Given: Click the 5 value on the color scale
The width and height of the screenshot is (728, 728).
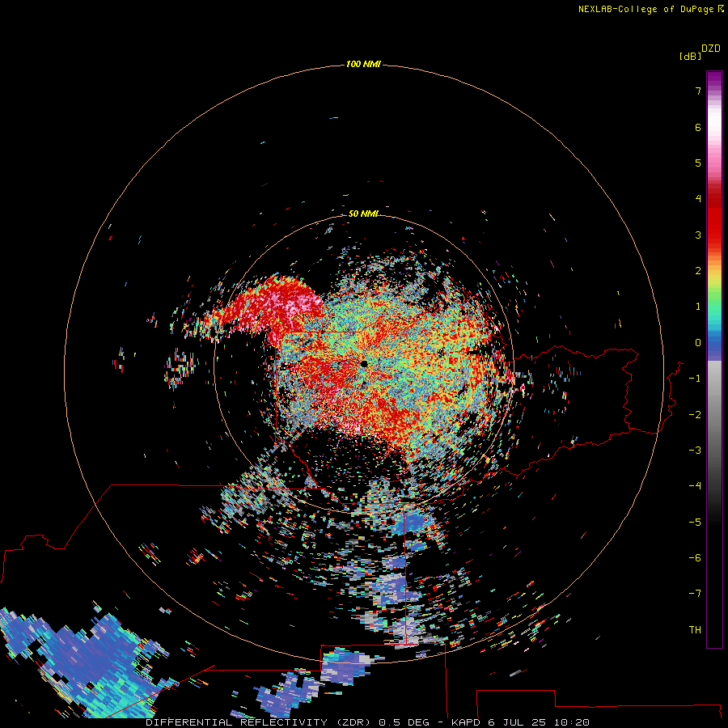Looking at the screenshot, I should (698, 163).
